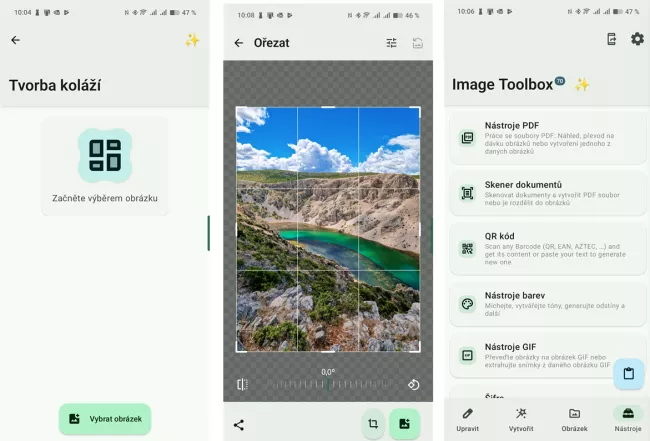Open the QR kód tool
650x441 pixels.
coord(548,249)
